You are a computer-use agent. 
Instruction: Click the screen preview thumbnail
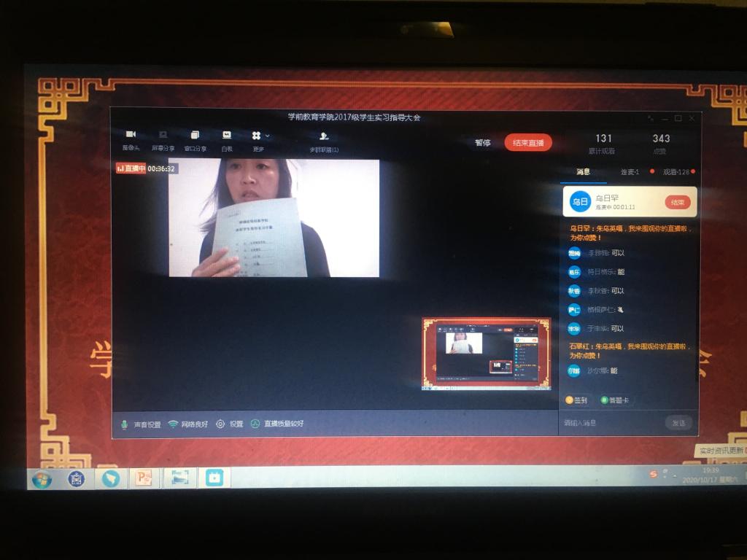click(486, 352)
